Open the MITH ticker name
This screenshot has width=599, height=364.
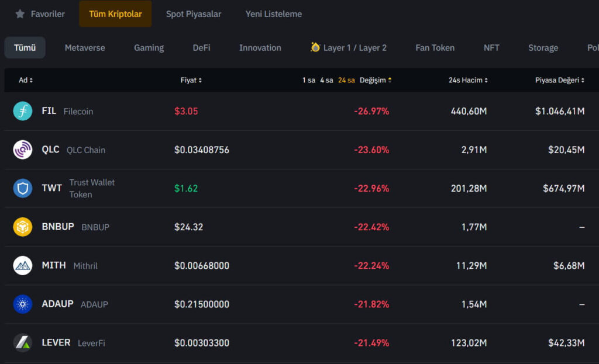[x=53, y=265]
